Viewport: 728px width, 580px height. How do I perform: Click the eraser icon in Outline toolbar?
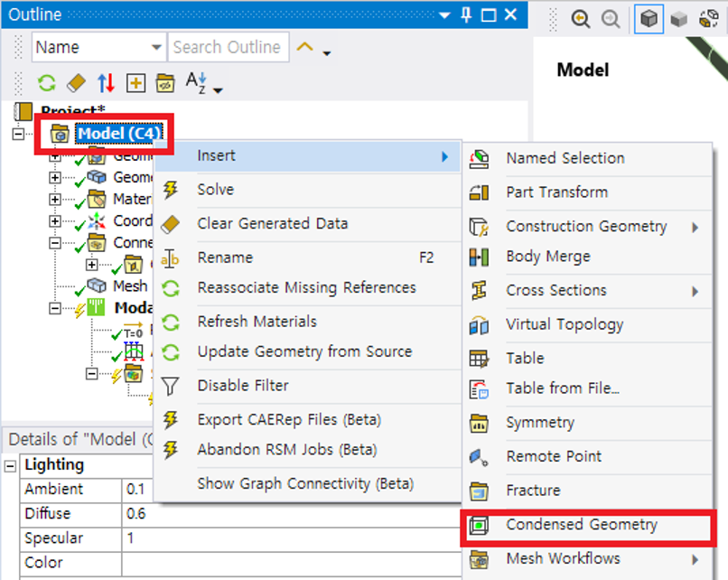pyautogui.click(x=76, y=83)
